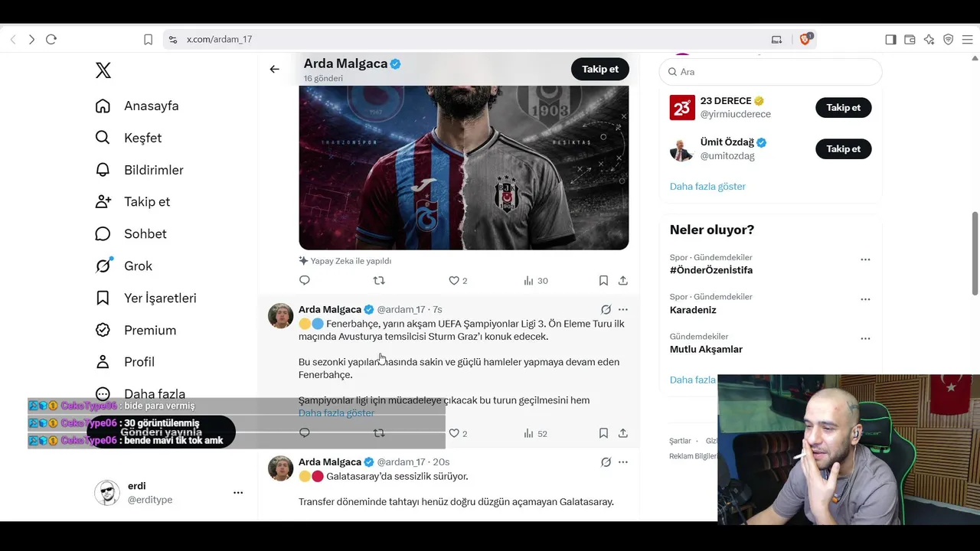Share the Trabzonspor Beşiktaş image post

click(x=623, y=281)
